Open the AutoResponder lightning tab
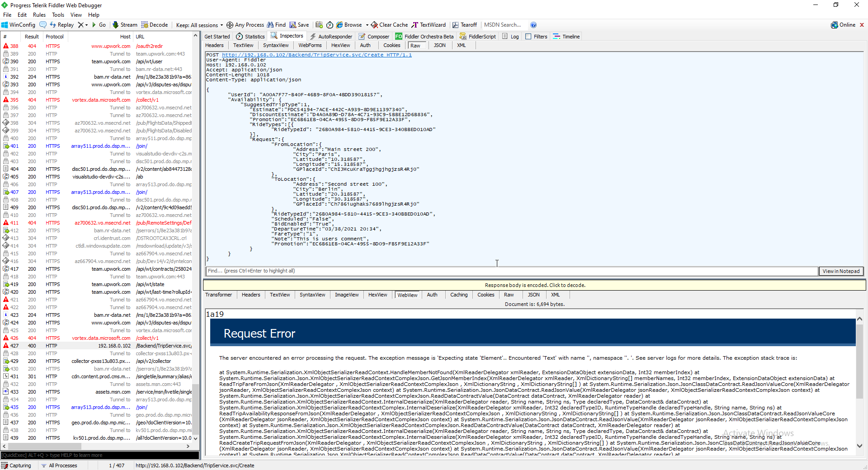This screenshot has height=470, width=868. (x=331, y=37)
